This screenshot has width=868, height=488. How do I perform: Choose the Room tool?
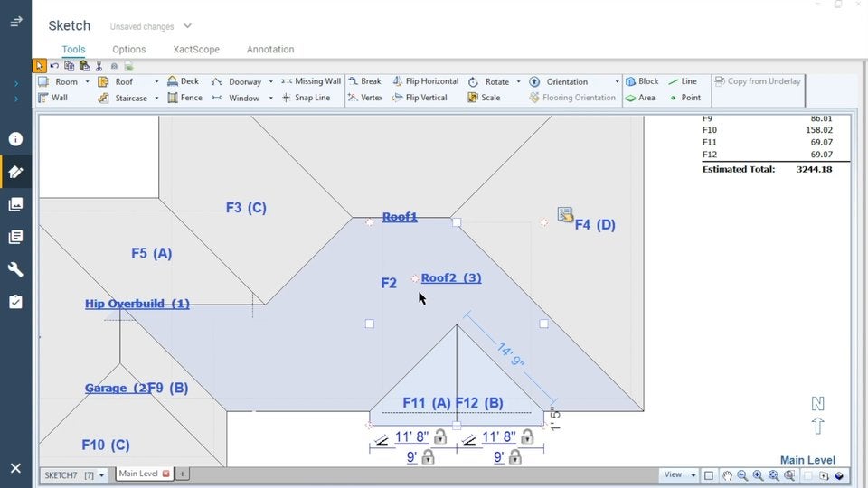click(59, 81)
